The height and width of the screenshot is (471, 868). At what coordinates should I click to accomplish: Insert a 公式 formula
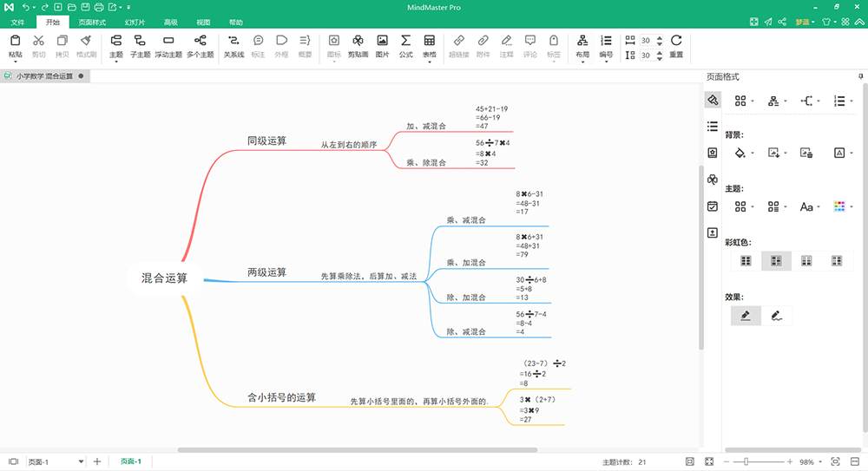pos(405,47)
